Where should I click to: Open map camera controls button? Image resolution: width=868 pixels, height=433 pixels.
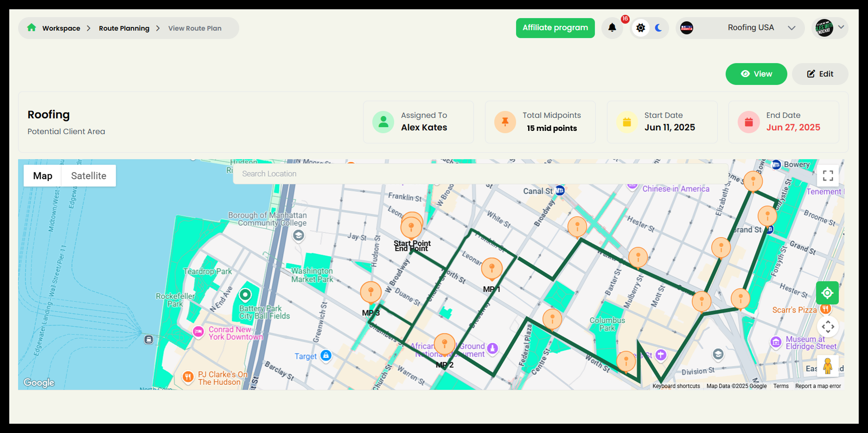pyautogui.click(x=828, y=327)
